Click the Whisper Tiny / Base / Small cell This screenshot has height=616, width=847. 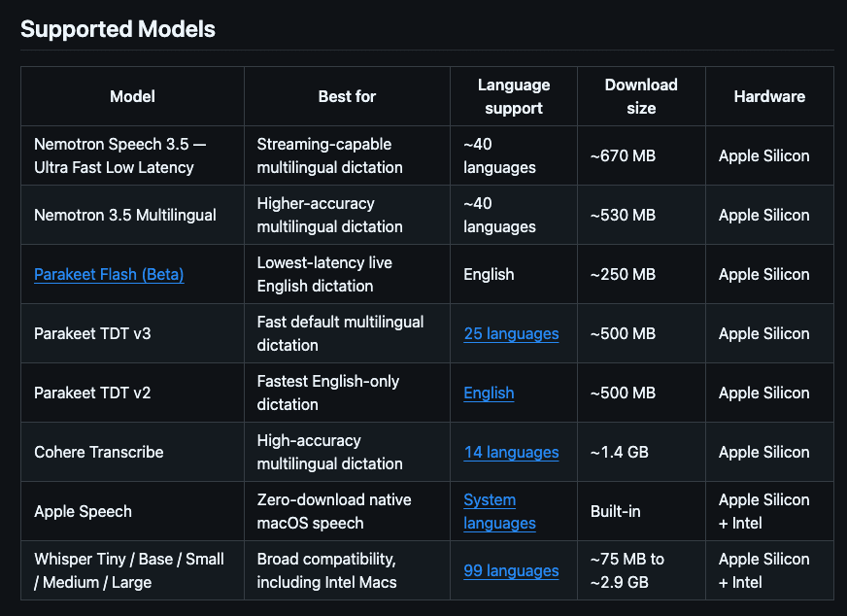point(132,570)
